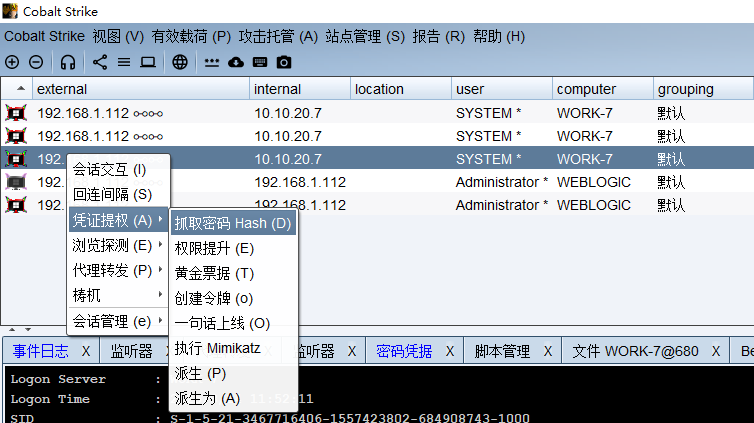Choose 抓取密码 Hash (D)
This screenshot has height=423, width=754.
tap(233, 223)
